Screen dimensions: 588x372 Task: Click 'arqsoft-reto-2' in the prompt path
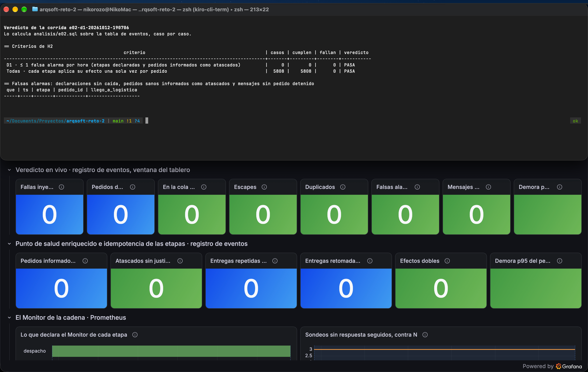click(x=86, y=121)
